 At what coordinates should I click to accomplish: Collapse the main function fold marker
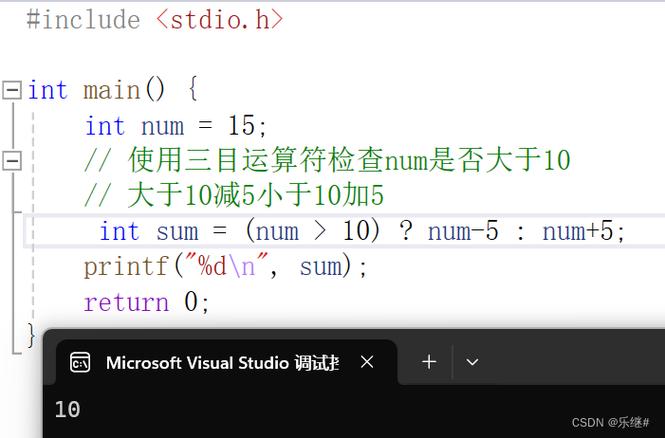12,90
